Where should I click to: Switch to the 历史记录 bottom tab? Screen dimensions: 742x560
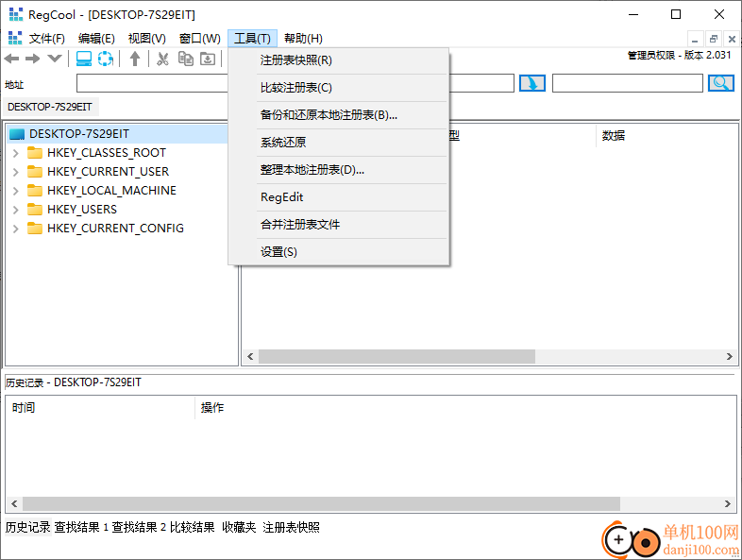click(27, 527)
